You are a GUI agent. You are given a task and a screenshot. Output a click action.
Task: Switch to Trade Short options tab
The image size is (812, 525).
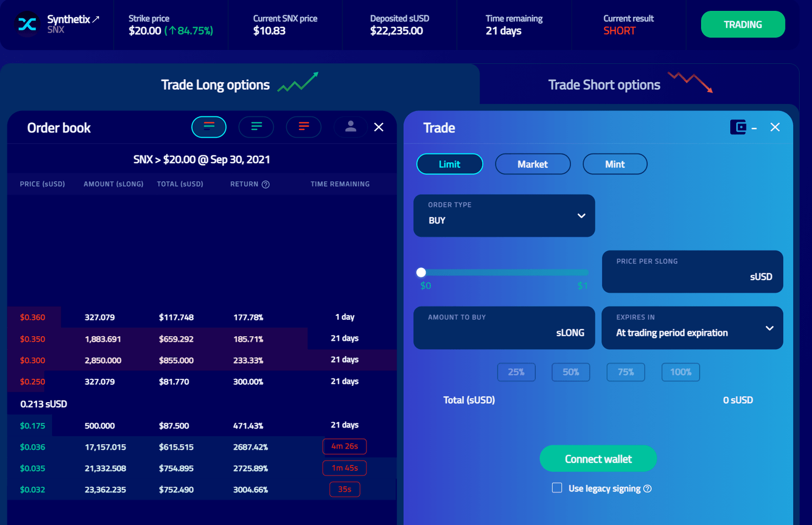[639, 84]
